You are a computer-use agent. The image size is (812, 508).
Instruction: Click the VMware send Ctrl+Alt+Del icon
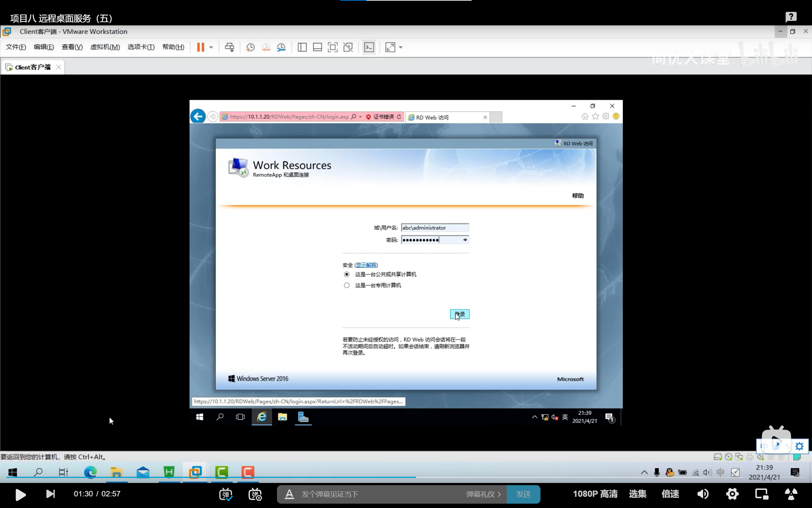point(229,47)
